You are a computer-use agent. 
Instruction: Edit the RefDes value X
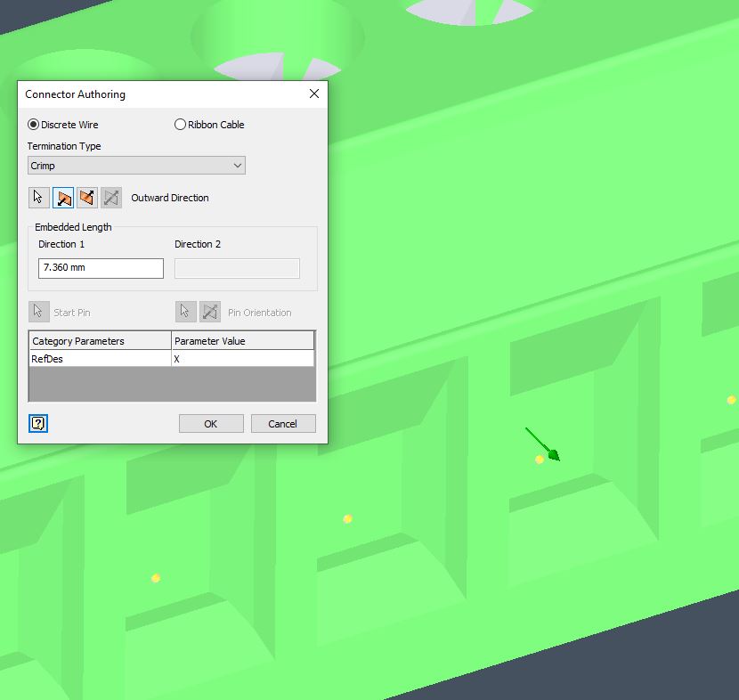[242, 358]
